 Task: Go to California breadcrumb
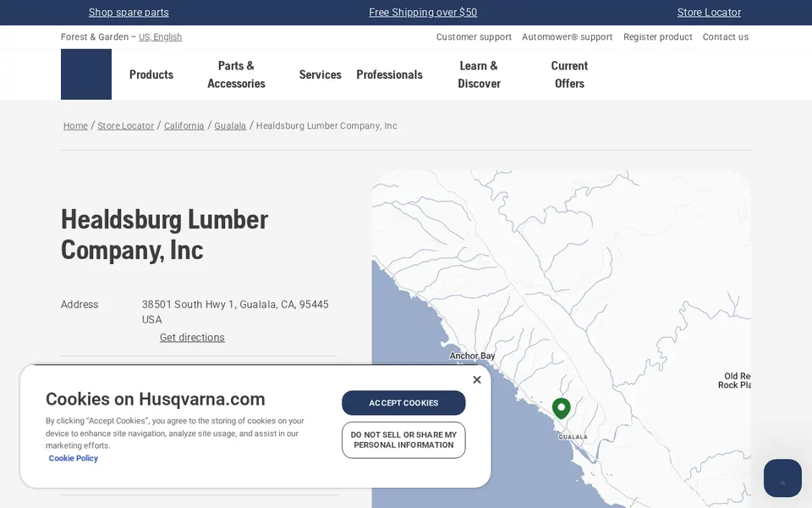[x=184, y=126]
